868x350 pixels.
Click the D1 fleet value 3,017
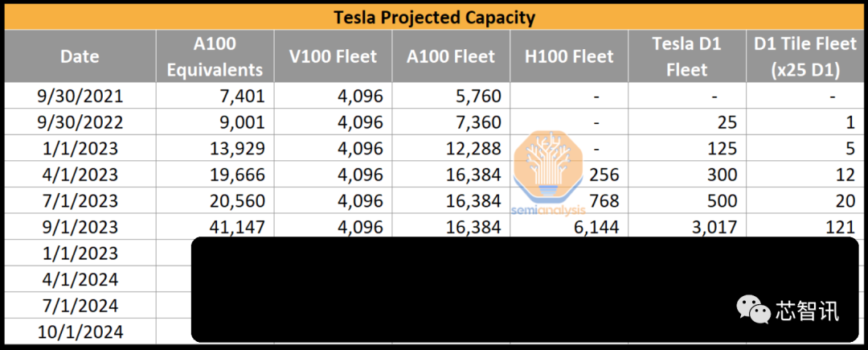point(687,227)
